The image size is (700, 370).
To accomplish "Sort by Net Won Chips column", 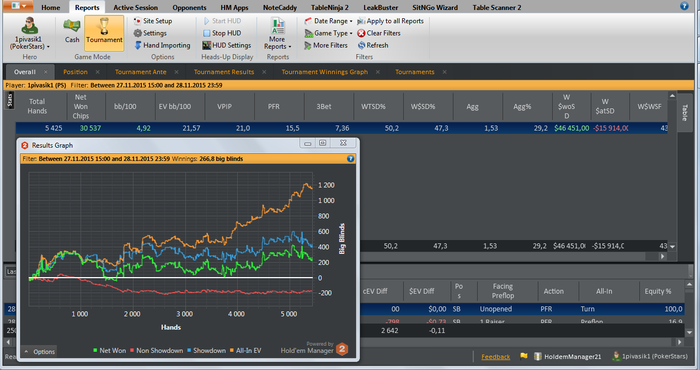I will click(x=80, y=106).
